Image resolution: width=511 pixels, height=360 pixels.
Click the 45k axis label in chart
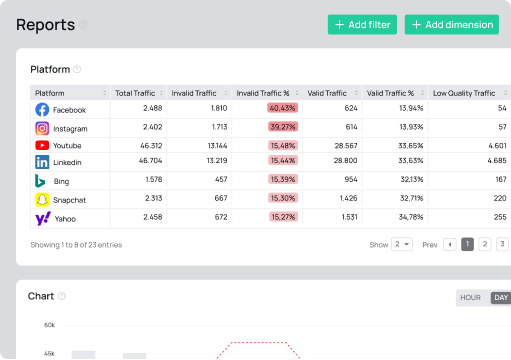click(x=49, y=353)
